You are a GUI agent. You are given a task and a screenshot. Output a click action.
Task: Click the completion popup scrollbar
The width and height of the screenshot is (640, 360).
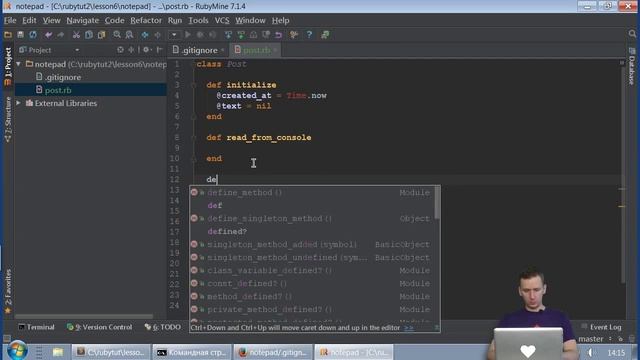click(x=437, y=203)
